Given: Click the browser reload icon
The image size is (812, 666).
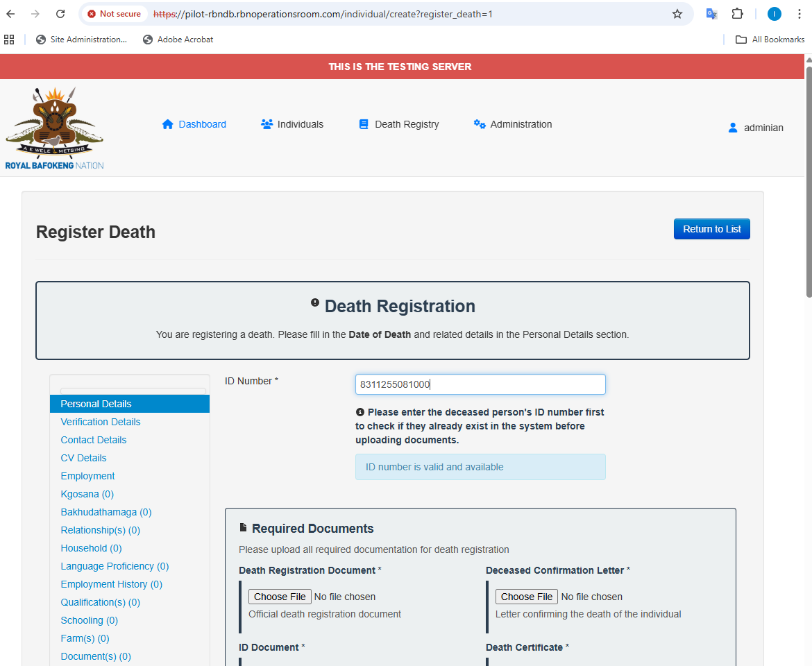Looking at the screenshot, I should [x=60, y=14].
